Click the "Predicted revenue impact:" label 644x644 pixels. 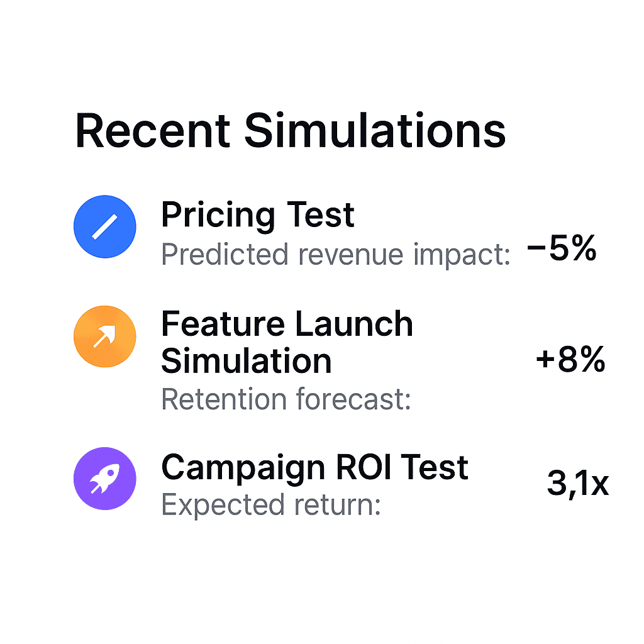(335, 255)
